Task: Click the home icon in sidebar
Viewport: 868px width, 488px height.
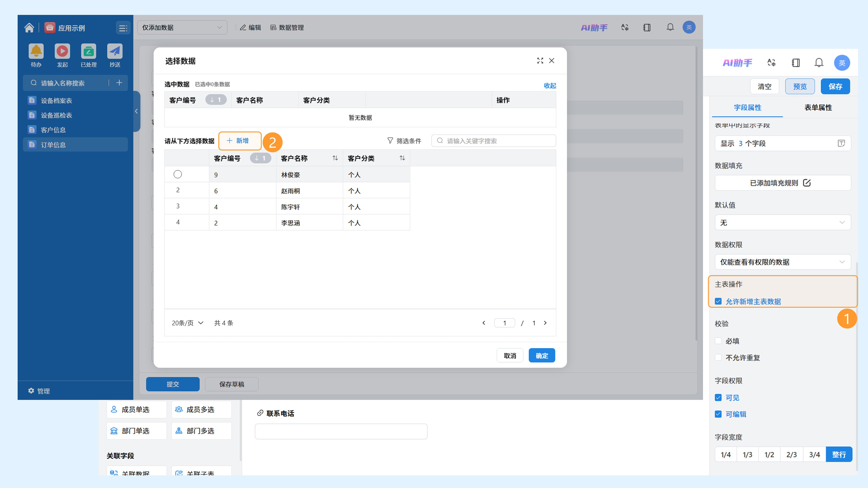Action: (x=29, y=28)
